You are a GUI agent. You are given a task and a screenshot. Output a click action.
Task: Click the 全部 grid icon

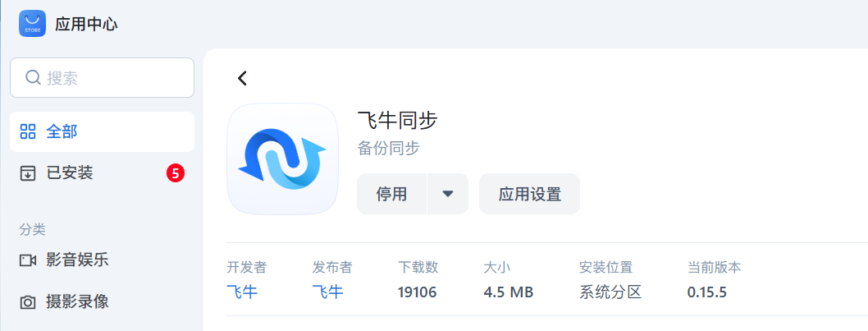tap(28, 132)
